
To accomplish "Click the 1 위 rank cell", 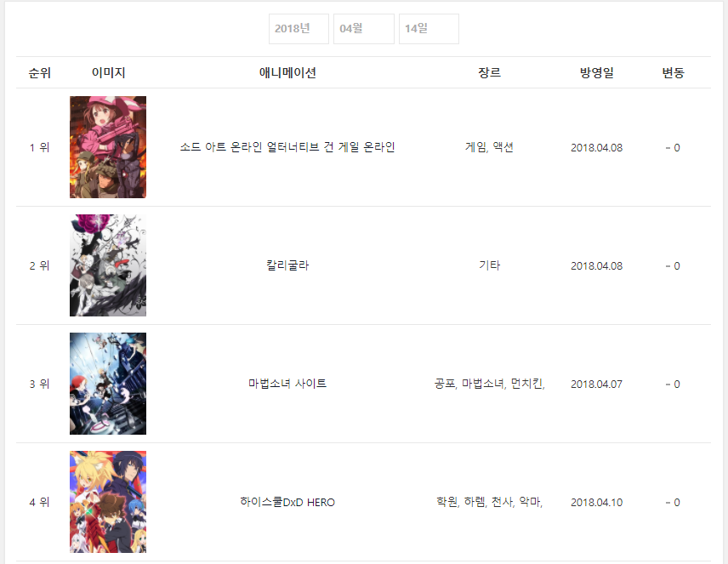I will coord(39,148).
